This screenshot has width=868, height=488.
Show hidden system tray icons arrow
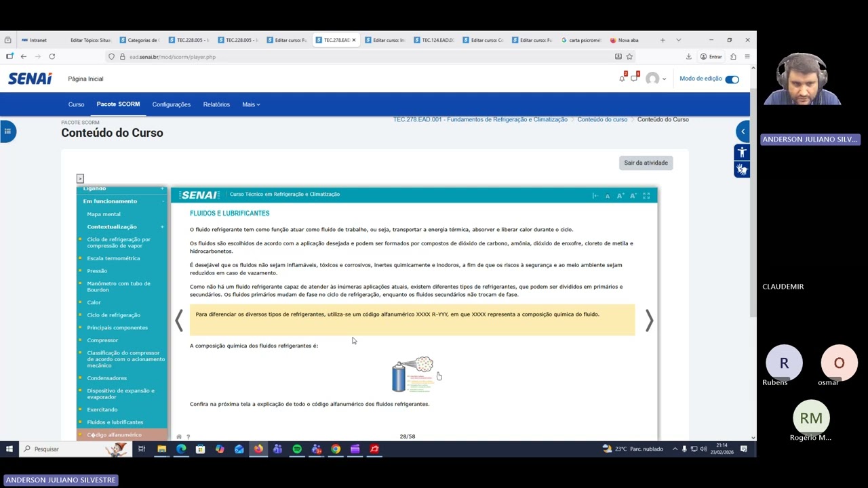pyautogui.click(x=675, y=449)
